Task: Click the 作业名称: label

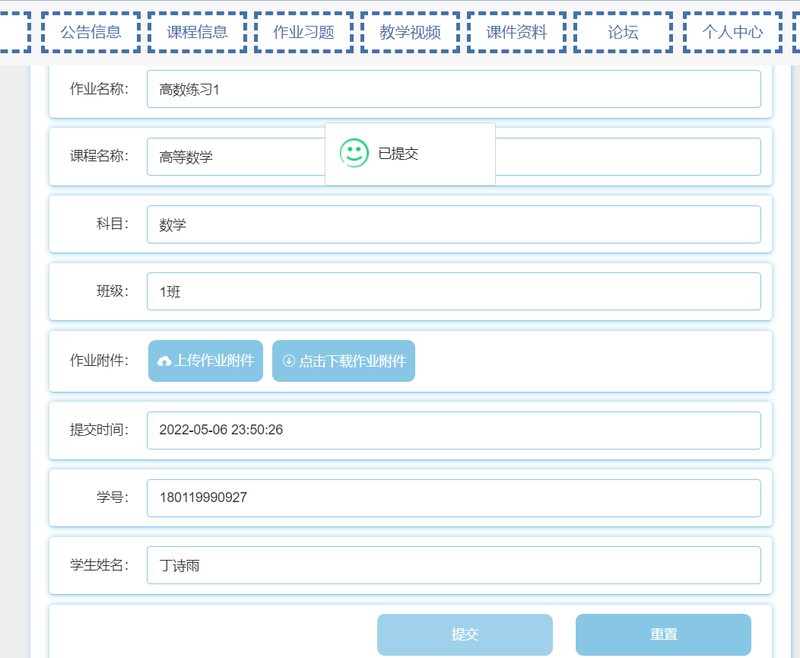Action: click(99, 89)
